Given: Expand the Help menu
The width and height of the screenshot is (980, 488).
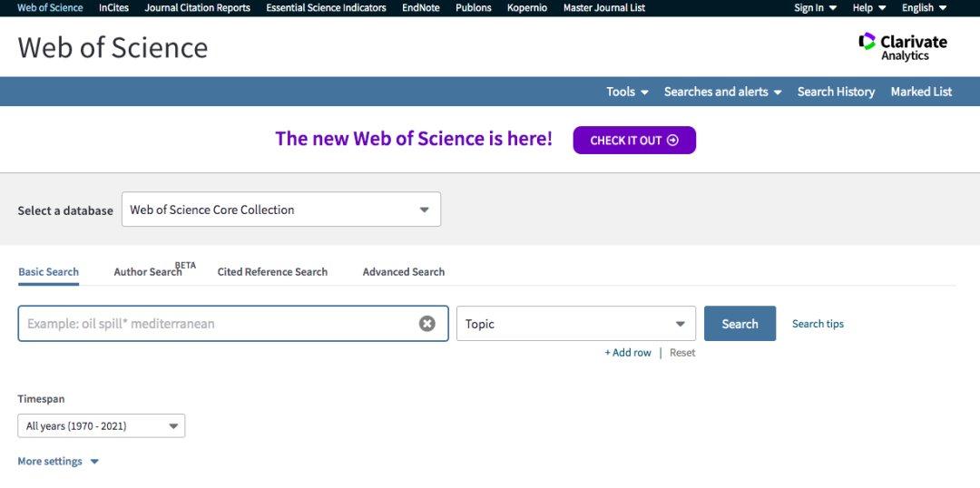Looking at the screenshot, I should tap(869, 8).
